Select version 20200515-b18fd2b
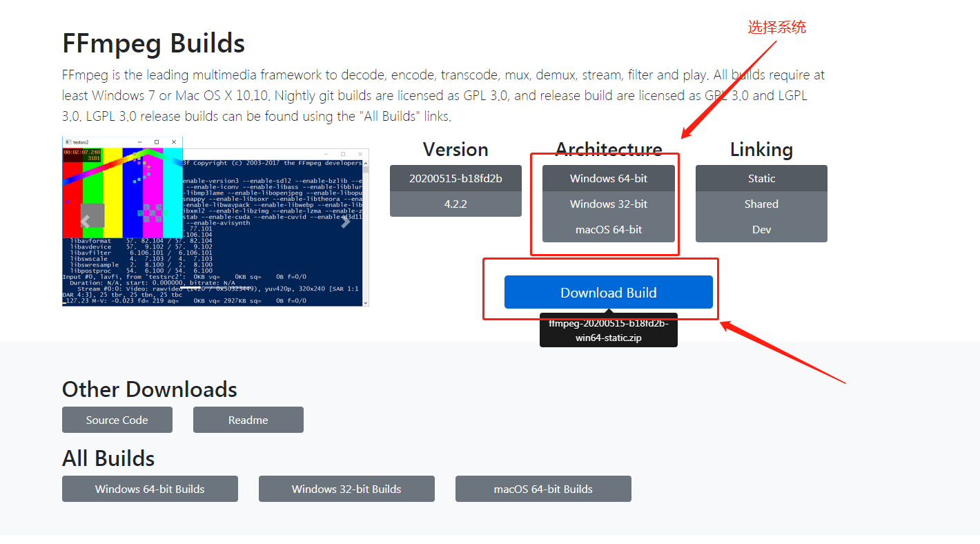Image resolution: width=980 pixels, height=544 pixels. (455, 178)
